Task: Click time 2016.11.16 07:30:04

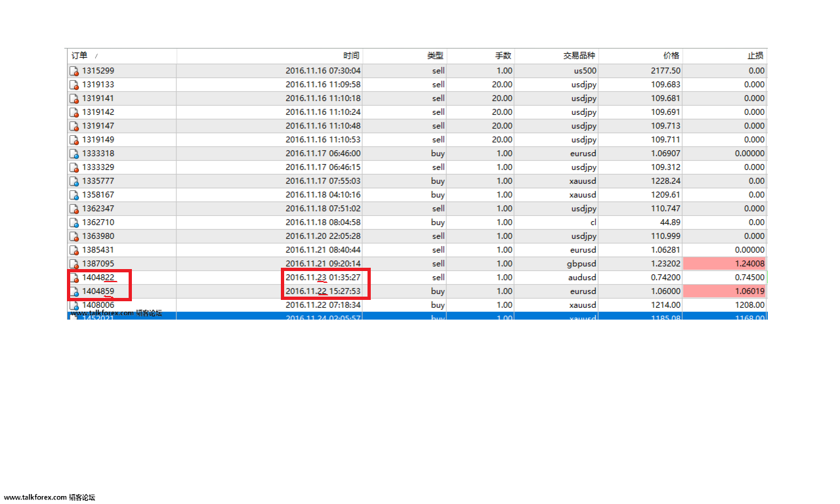Action: [x=323, y=71]
